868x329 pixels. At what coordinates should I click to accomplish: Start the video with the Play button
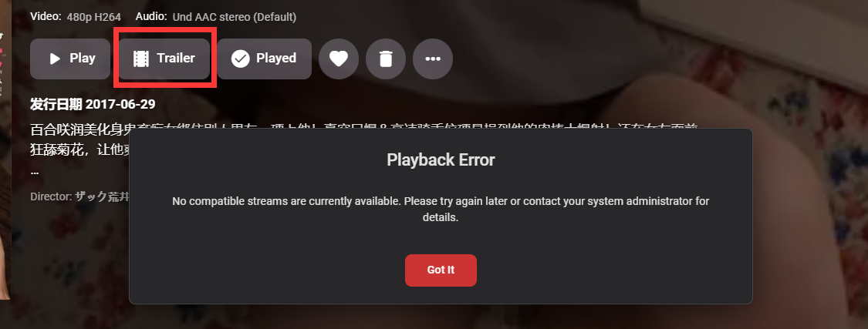[70, 59]
